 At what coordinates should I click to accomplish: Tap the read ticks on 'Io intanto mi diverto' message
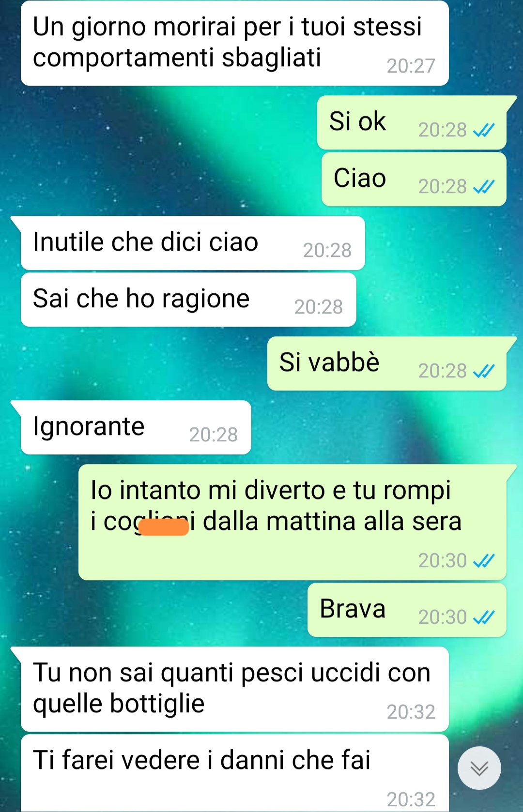click(x=483, y=561)
